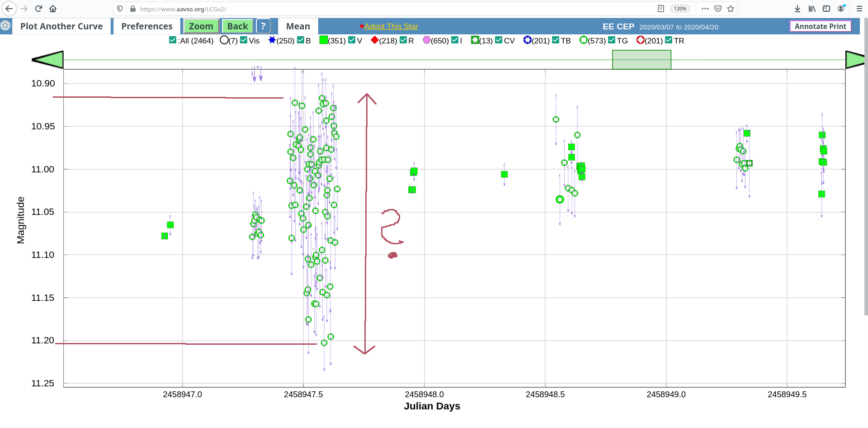Open the Preferences menu item

point(146,26)
